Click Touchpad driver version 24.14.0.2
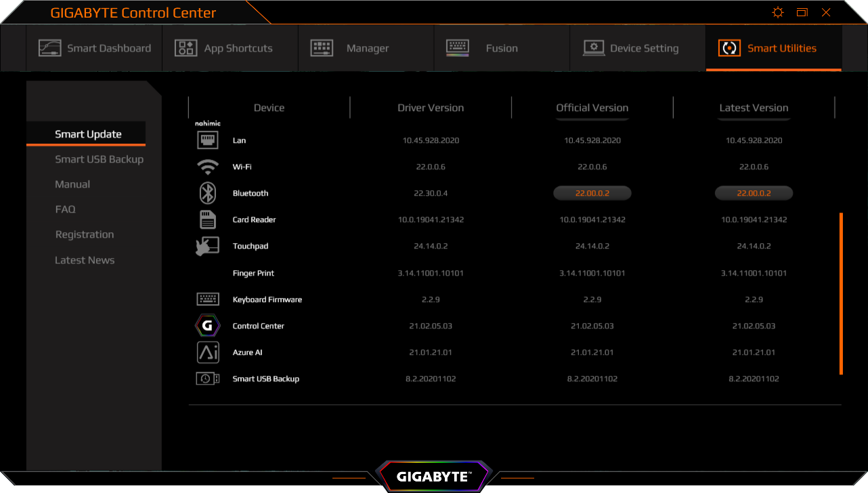 (431, 246)
